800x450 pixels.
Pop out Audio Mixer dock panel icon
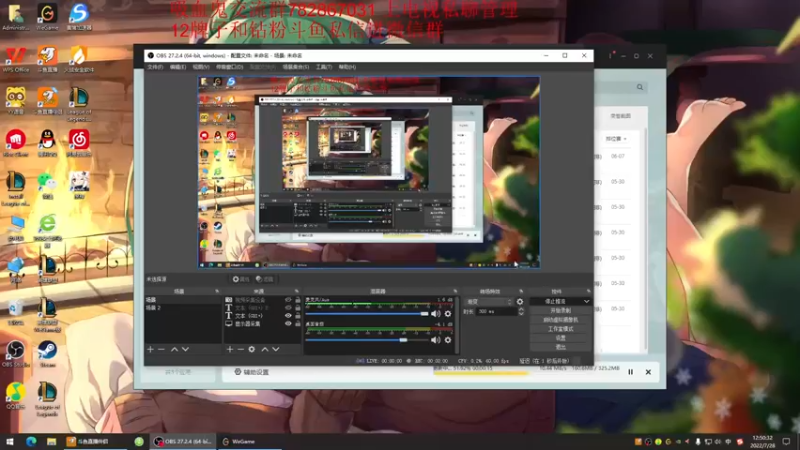pyautogui.click(x=455, y=291)
